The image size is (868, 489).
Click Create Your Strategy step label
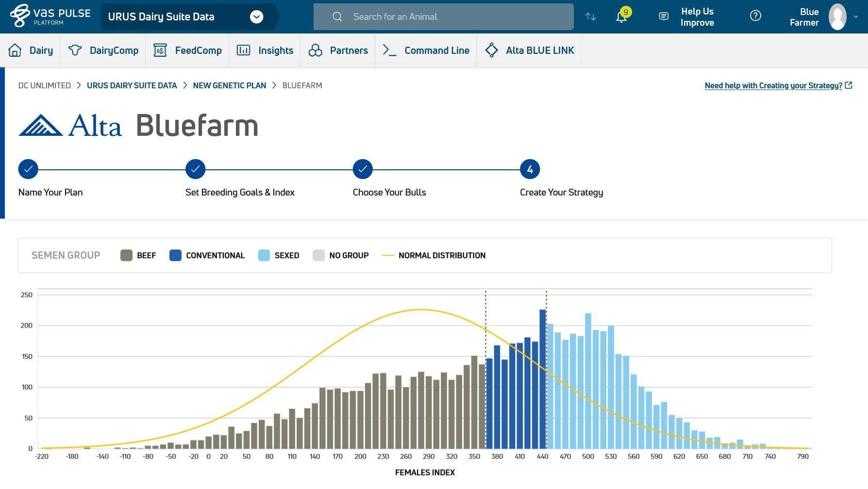[562, 193]
